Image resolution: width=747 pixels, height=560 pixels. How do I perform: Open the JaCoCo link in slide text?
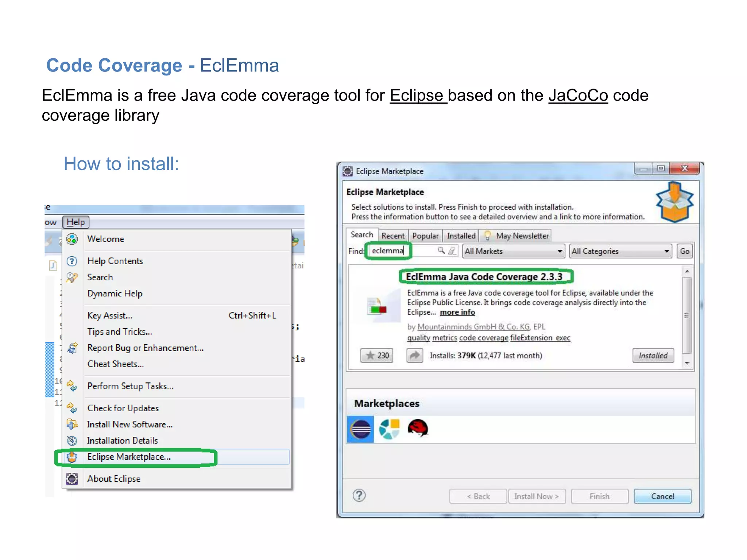pos(578,96)
